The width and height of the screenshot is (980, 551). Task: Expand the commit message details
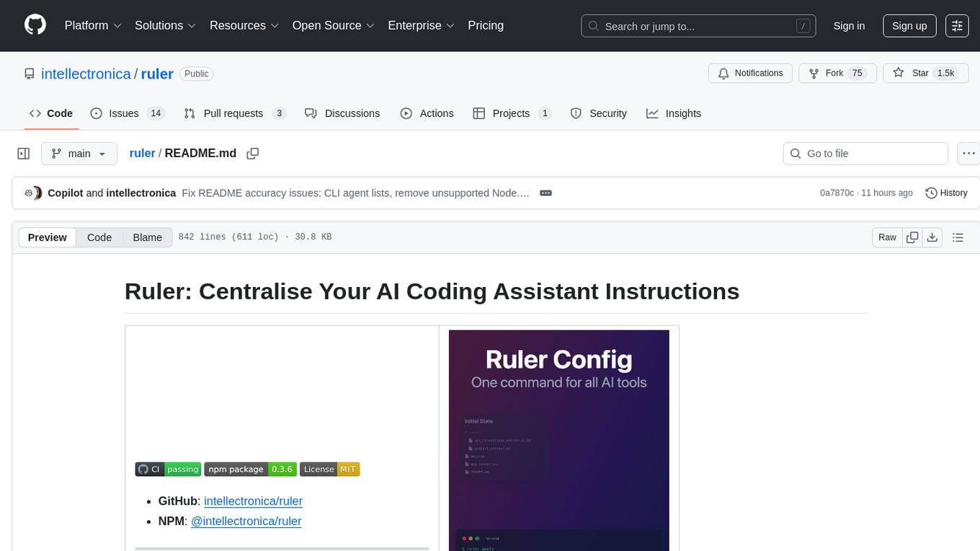point(545,193)
